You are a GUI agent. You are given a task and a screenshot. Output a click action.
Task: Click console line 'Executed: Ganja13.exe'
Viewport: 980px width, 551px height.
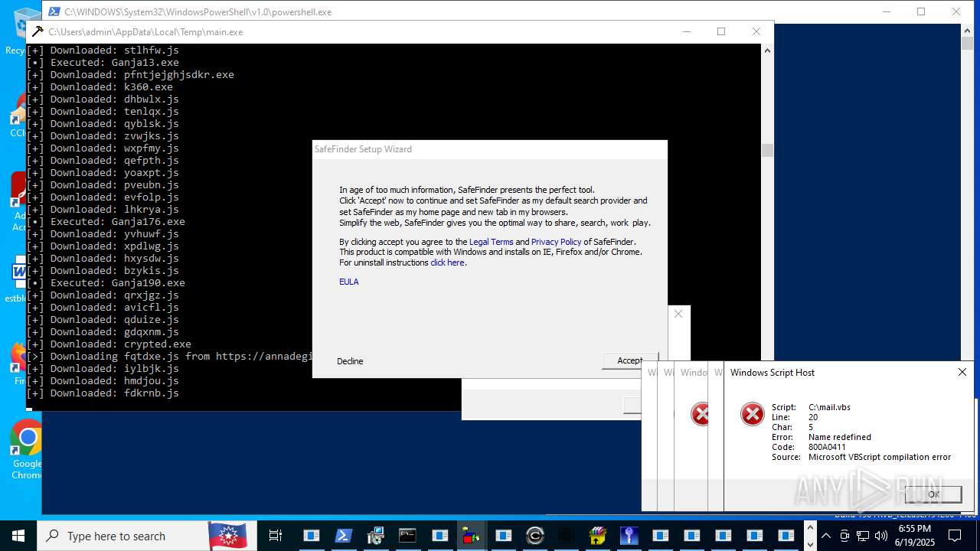coord(103,63)
